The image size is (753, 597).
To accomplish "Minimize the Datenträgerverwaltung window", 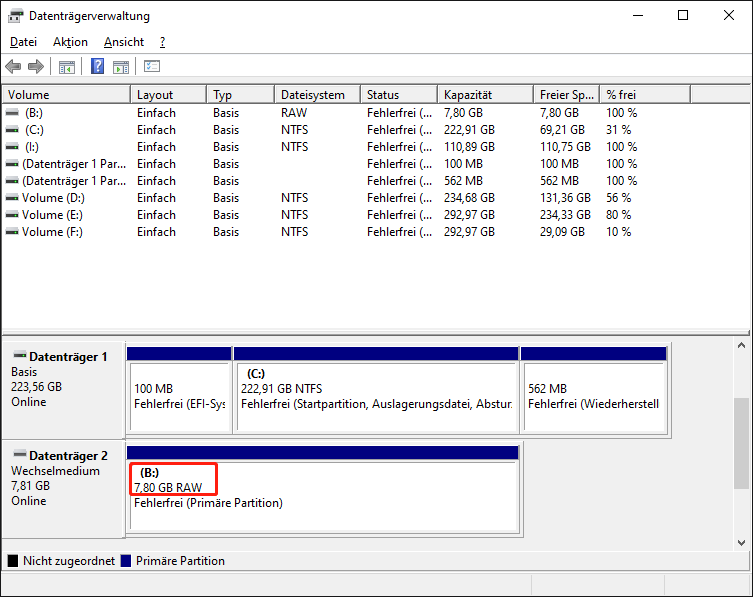I will coord(638,15).
